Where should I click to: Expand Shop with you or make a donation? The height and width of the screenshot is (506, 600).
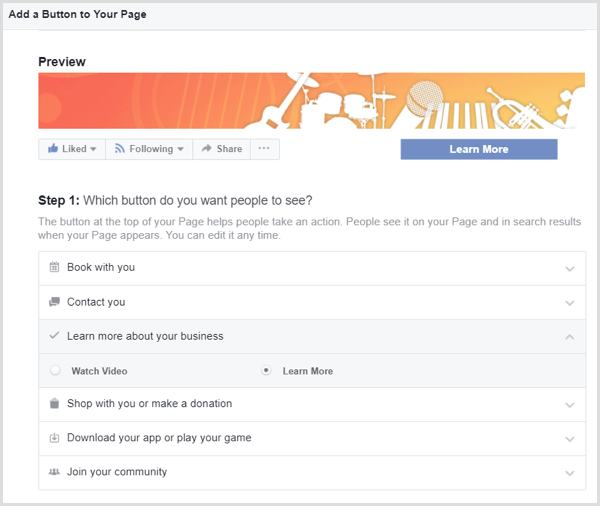tap(570, 405)
